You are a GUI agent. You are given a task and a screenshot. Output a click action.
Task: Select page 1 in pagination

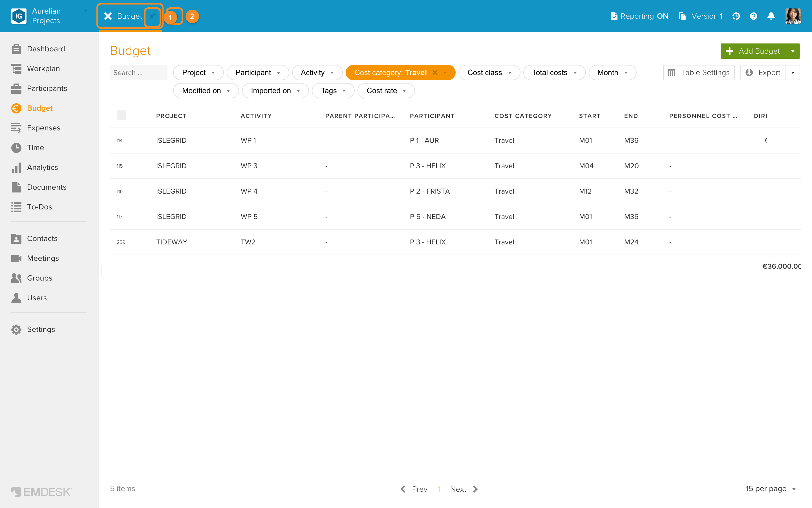pos(438,489)
